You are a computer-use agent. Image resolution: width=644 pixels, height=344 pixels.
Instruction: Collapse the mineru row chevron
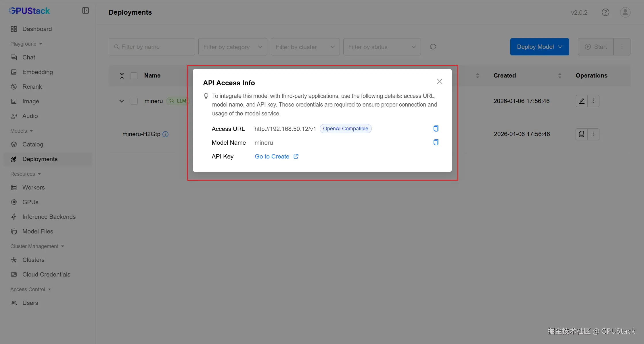click(x=122, y=101)
